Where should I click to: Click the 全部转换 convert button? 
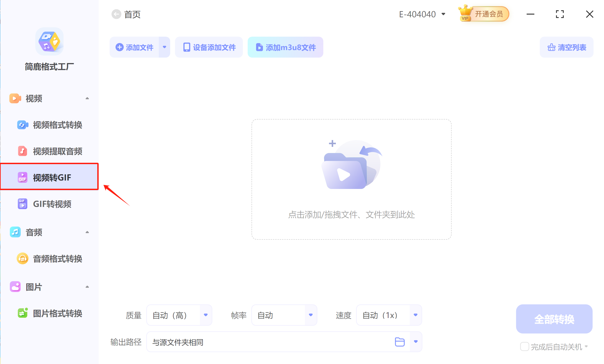pos(554,319)
